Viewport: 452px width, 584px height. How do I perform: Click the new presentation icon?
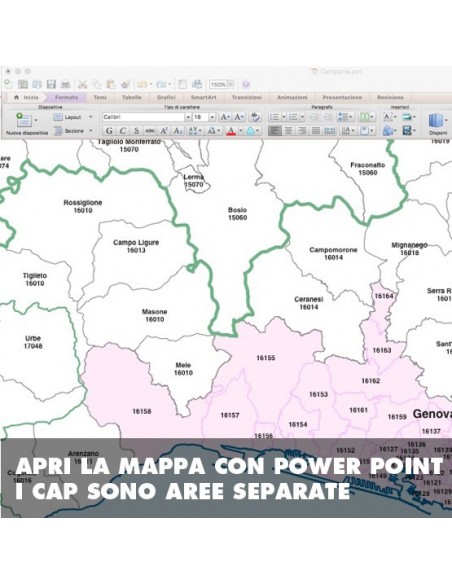(8, 84)
